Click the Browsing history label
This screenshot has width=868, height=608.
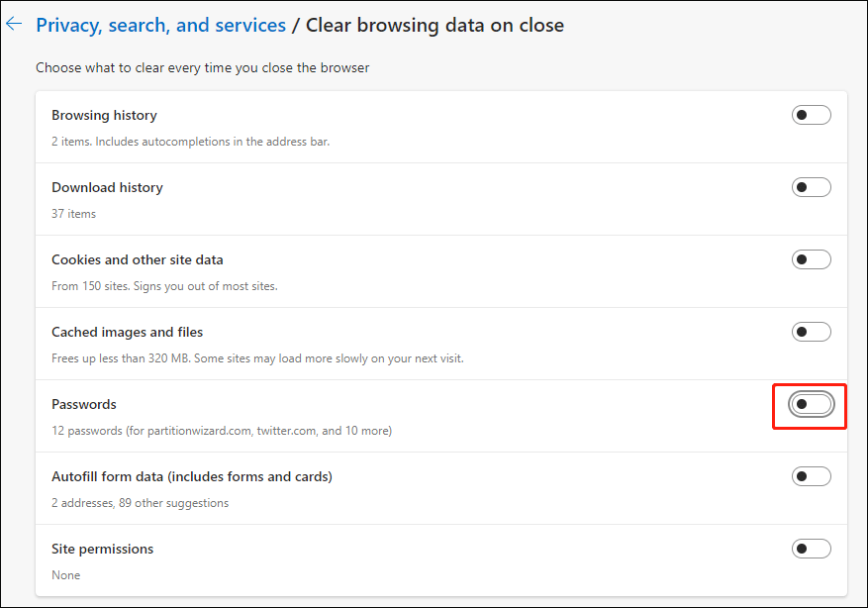104,115
